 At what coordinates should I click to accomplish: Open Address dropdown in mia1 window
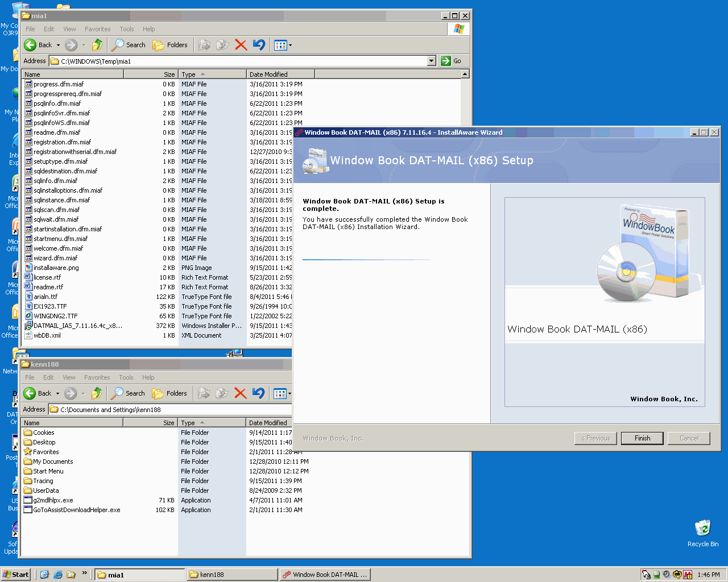pyautogui.click(x=431, y=61)
